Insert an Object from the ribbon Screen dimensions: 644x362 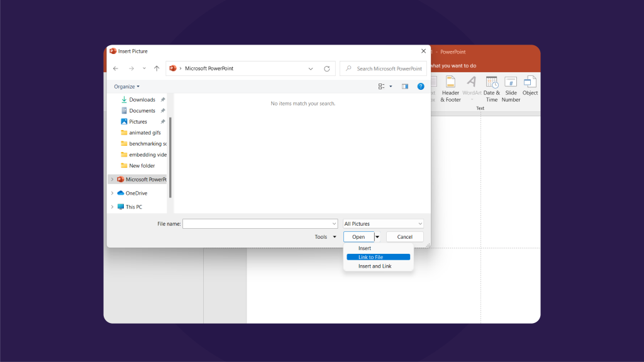(530, 89)
